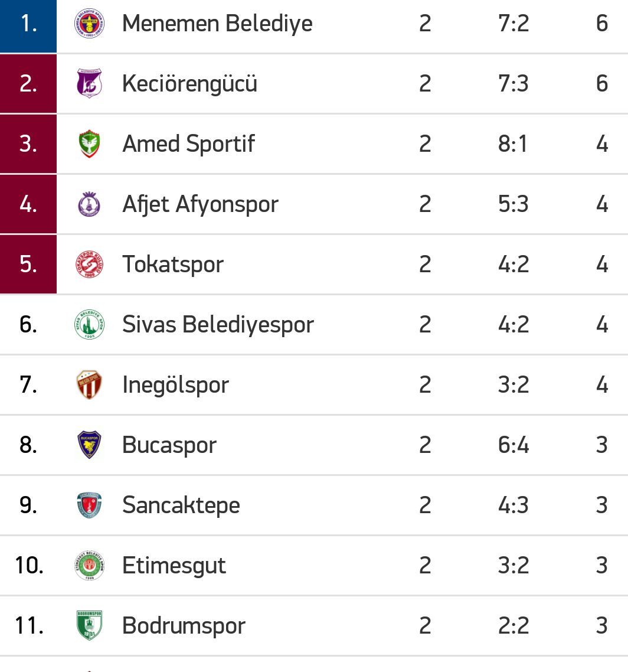This screenshot has height=672, width=628.
Task: Open the Keciörengücü team link
Action: click(189, 83)
